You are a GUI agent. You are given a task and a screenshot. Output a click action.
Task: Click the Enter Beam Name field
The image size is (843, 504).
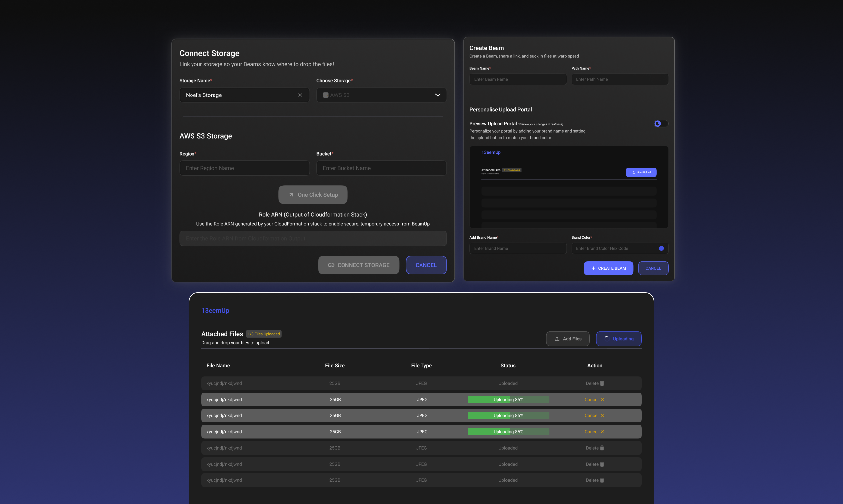click(518, 79)
